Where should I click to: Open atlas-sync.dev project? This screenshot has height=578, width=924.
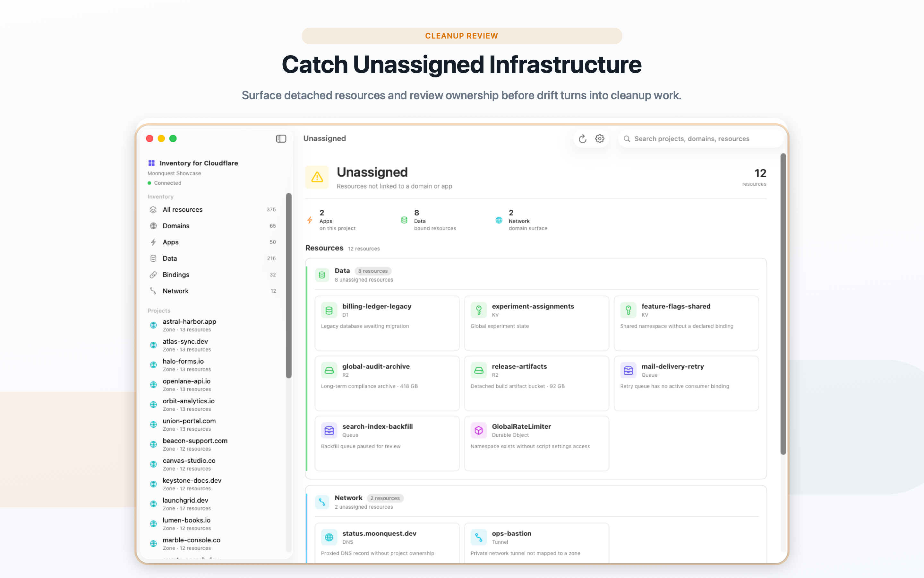point(213,345)
